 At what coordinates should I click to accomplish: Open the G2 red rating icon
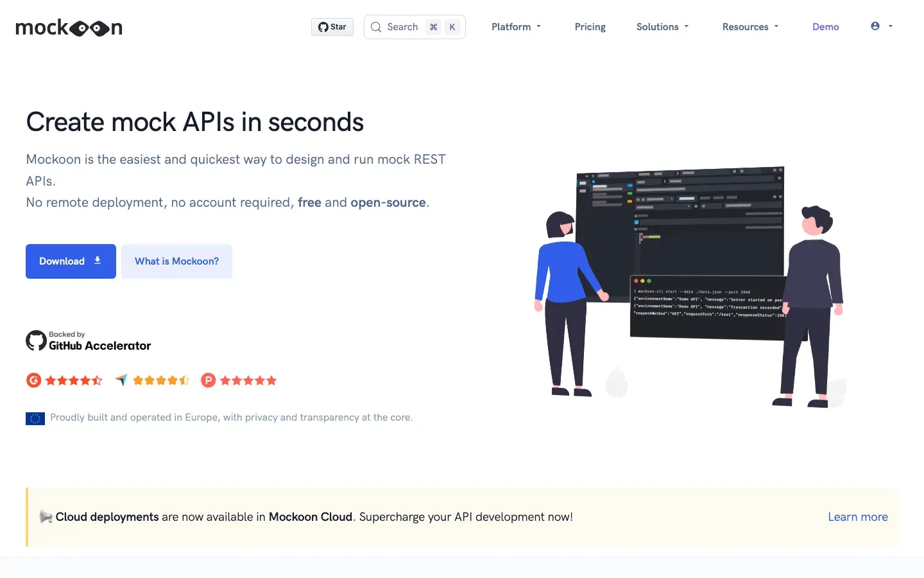coord(33,380)
